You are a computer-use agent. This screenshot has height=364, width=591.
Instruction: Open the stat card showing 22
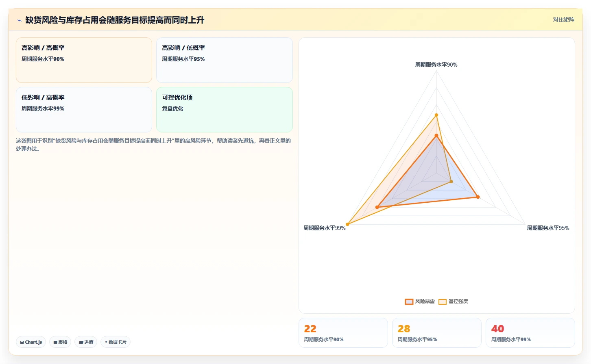pos(343,333)
